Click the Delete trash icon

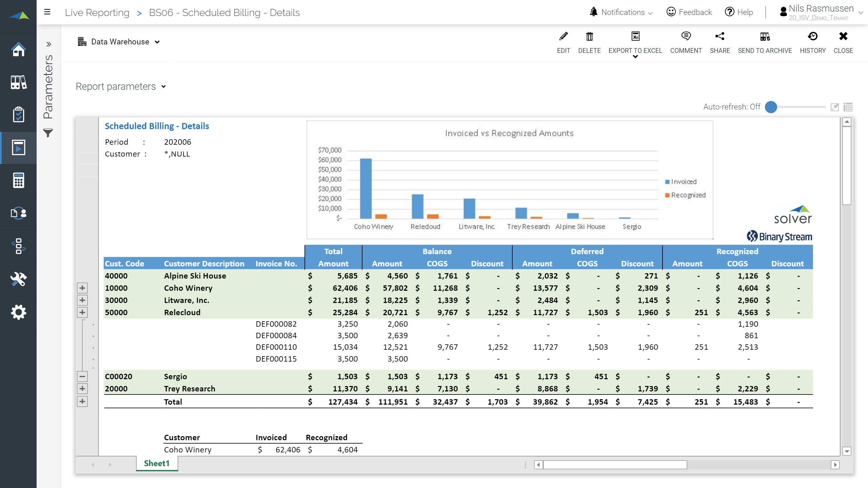[x=589, y=37]
